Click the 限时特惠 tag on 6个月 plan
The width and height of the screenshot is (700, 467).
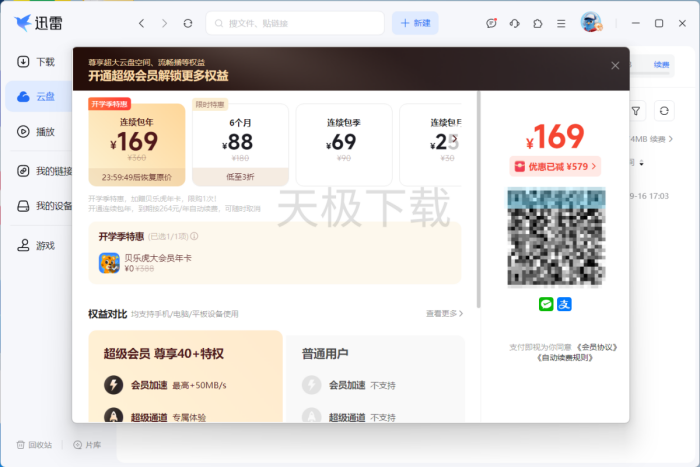(210, 104)
